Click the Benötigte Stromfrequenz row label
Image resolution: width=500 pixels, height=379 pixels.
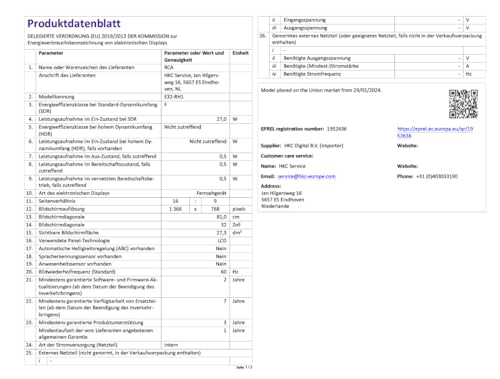[x=312, y=74]
